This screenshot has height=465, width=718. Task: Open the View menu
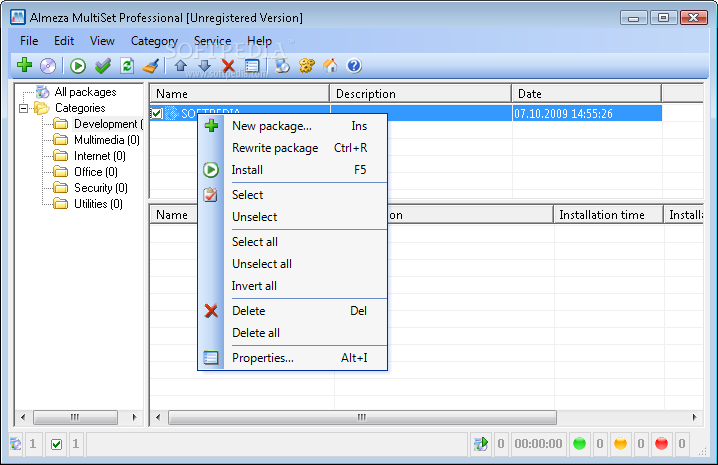[x=102, y=41]
